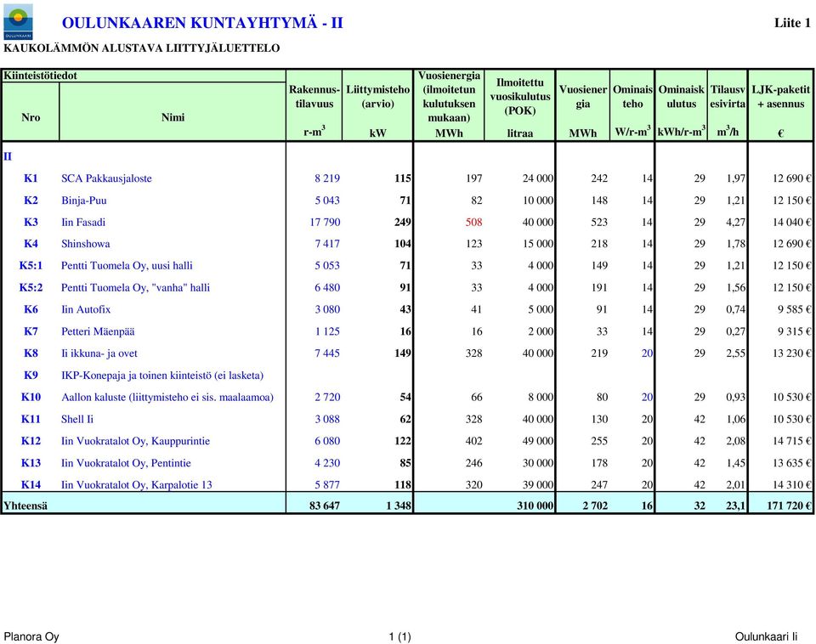Select the building volume "17 790"

coord(325,222)
